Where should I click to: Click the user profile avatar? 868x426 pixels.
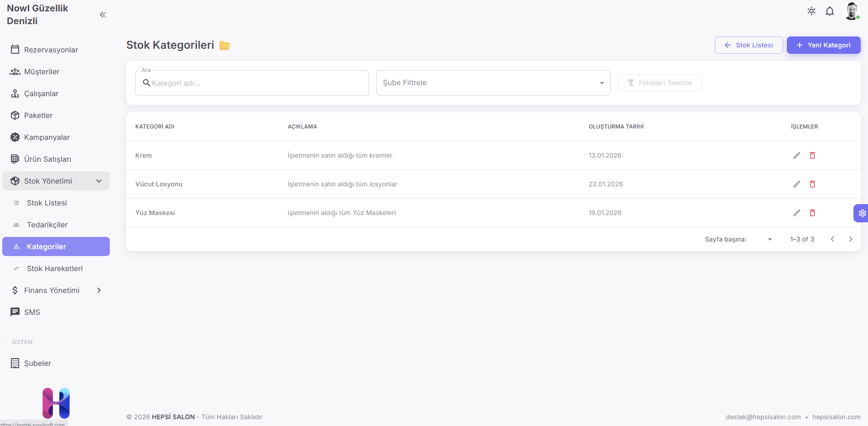pyautogui.click(x=851, y=11)
